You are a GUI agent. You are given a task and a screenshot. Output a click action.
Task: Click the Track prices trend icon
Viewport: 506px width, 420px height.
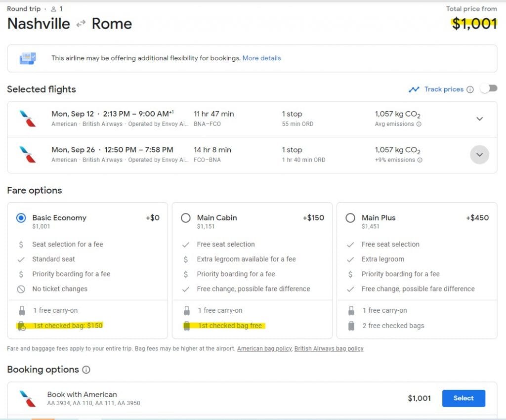click(x=414, y=89)
